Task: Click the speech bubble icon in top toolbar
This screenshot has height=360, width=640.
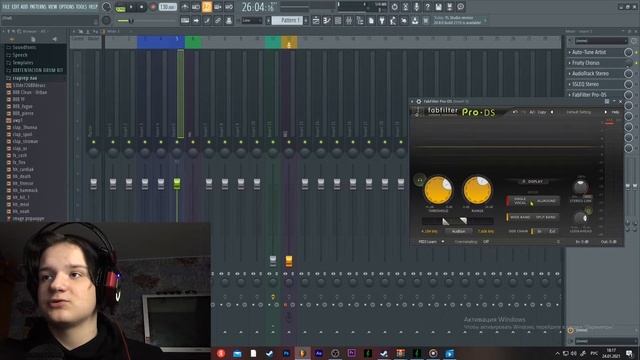Action: (460, 7)
